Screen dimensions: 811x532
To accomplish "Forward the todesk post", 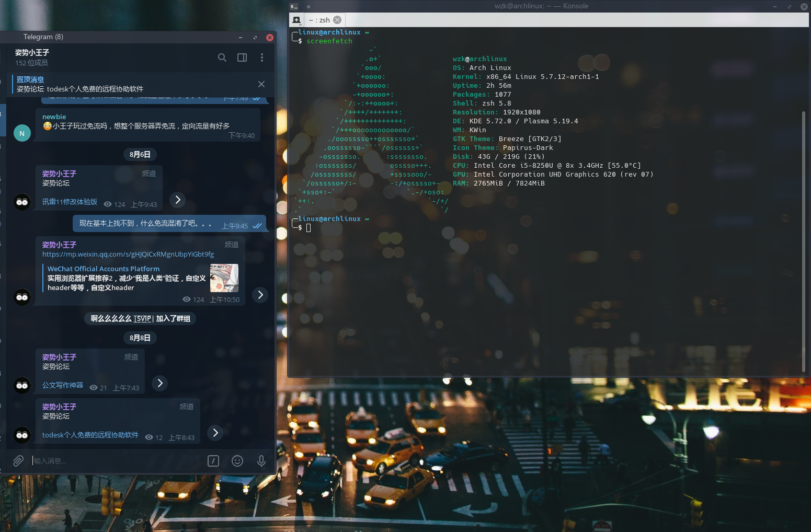I will (x=215, y=433).
